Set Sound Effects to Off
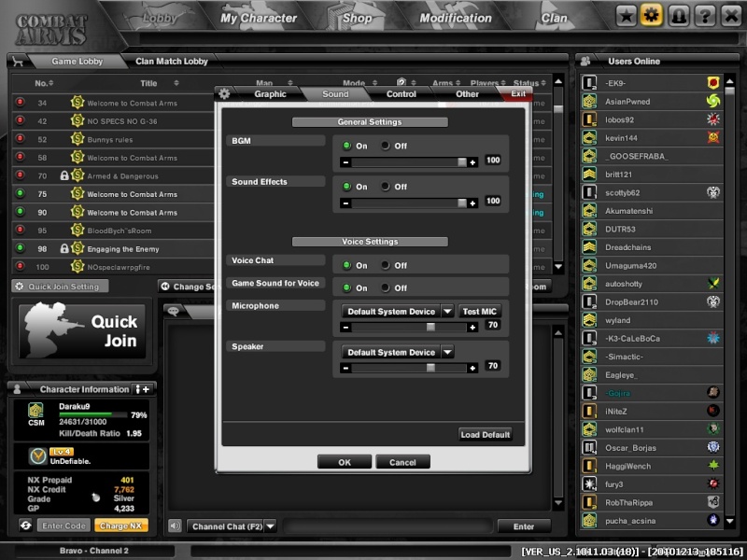Viewport: 747px width, 560px height. point(385,186)
